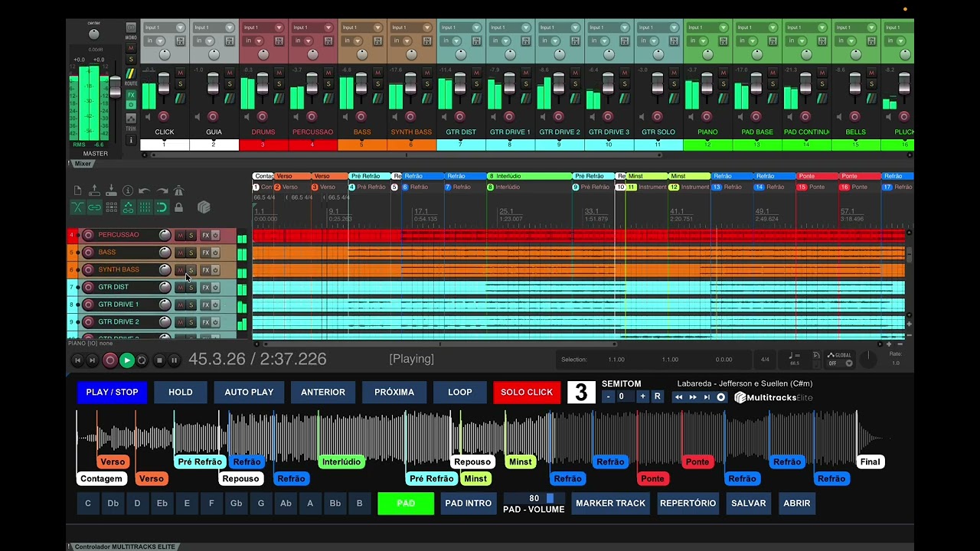Toggle the metronome icon in toolbar
Viewport: 980px width, 551px height.
click(179, 191)
